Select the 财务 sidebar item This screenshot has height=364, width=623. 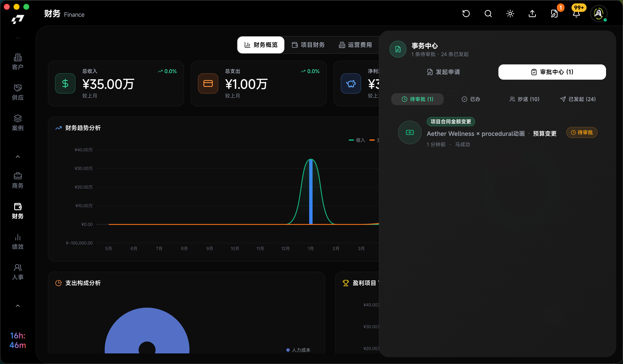[x=18, y=211]
